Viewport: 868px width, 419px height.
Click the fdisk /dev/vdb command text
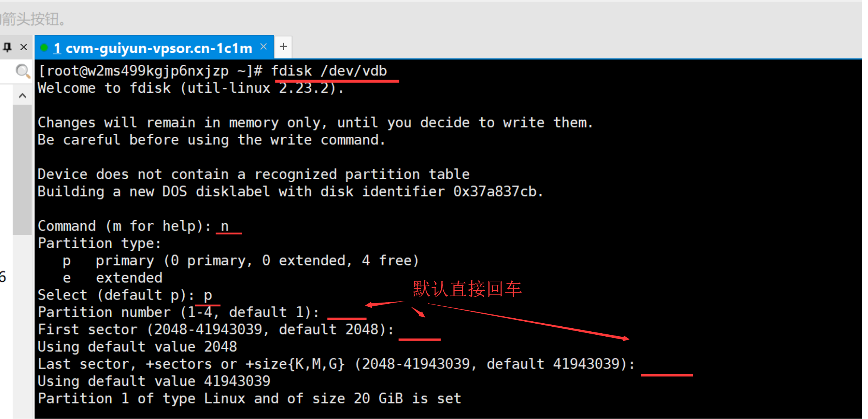coord(329,71)
